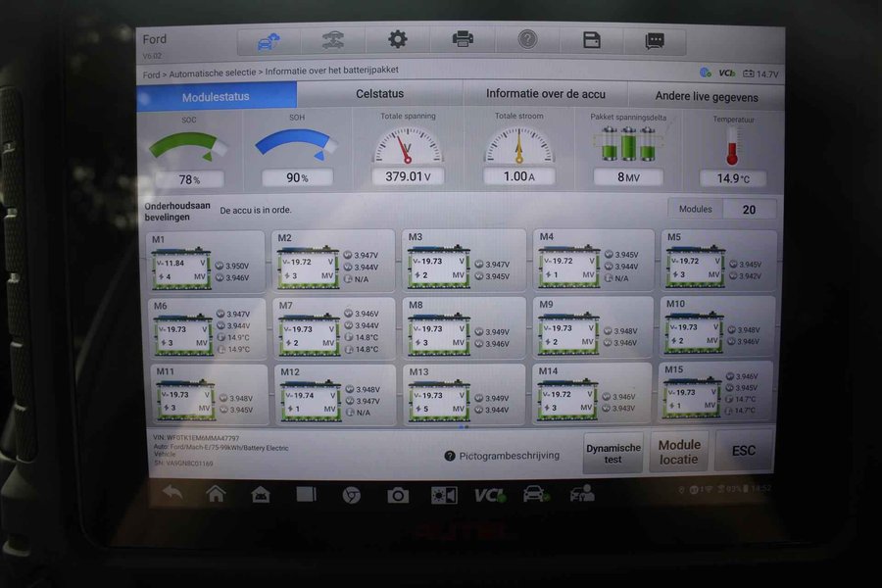This screenshot has width=882, height=588.
Task: Select the Andere live gegevens tab
Action: pyautogui.click(x=706, y=96)
